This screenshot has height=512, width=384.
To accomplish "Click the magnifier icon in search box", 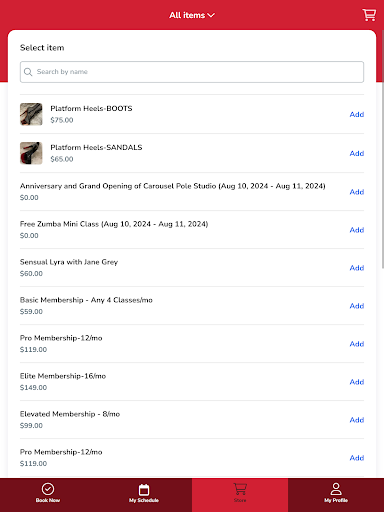I will click(x=28, y=72).
